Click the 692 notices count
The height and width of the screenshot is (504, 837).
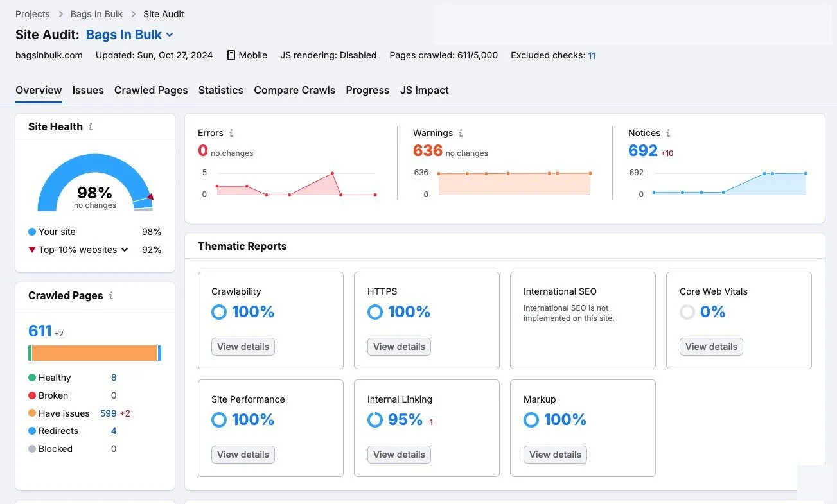coord(643,150)
